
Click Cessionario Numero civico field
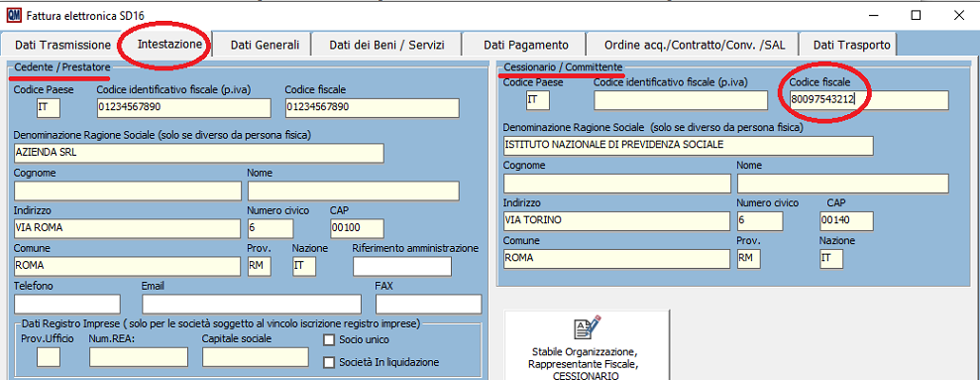[x=760, y=221]
